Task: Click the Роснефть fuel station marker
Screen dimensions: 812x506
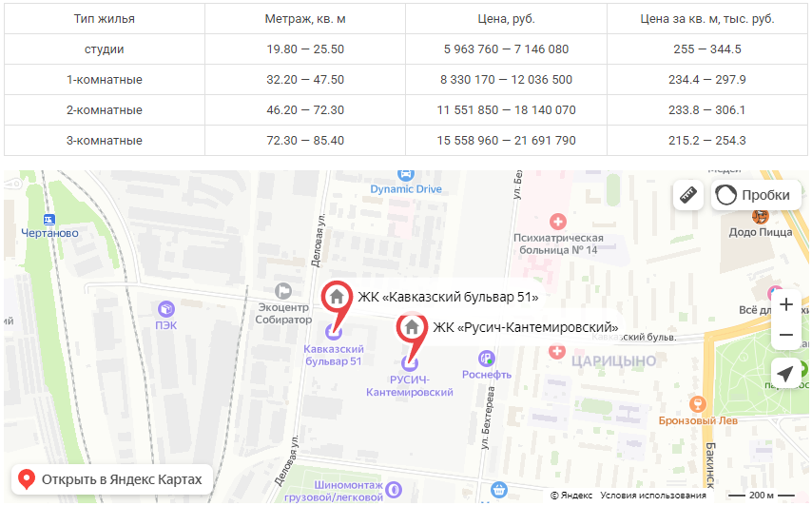Action: pyautogui.click(x=486, y=359)
